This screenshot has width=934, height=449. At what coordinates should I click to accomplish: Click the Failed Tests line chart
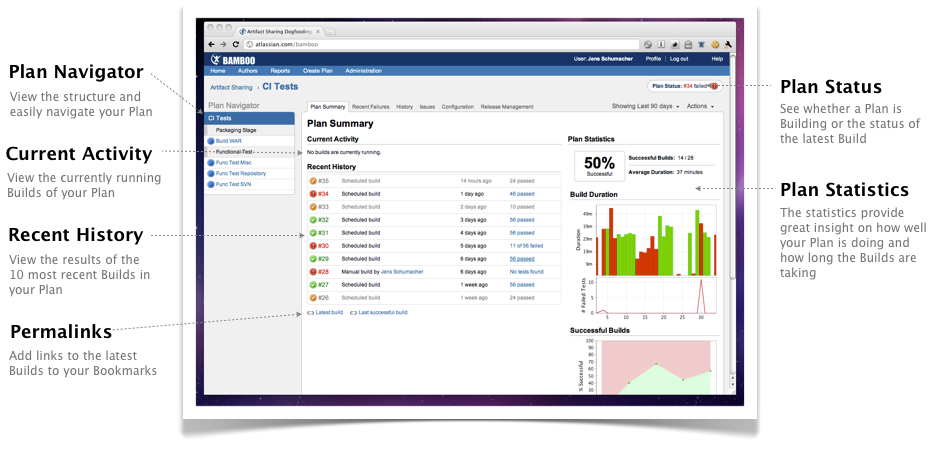click(x=657, y=295)
